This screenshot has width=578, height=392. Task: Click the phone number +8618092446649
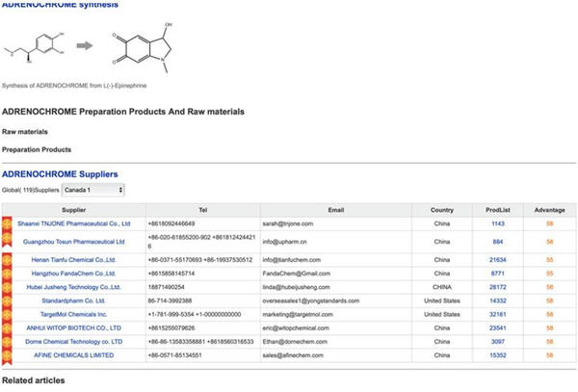coord(171,223)
